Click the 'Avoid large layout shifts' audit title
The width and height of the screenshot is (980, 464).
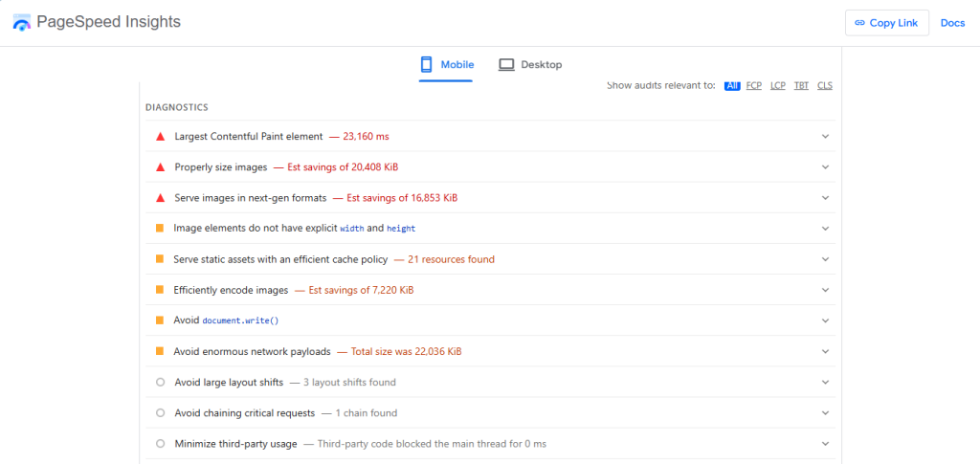click(x=229, y=382)
